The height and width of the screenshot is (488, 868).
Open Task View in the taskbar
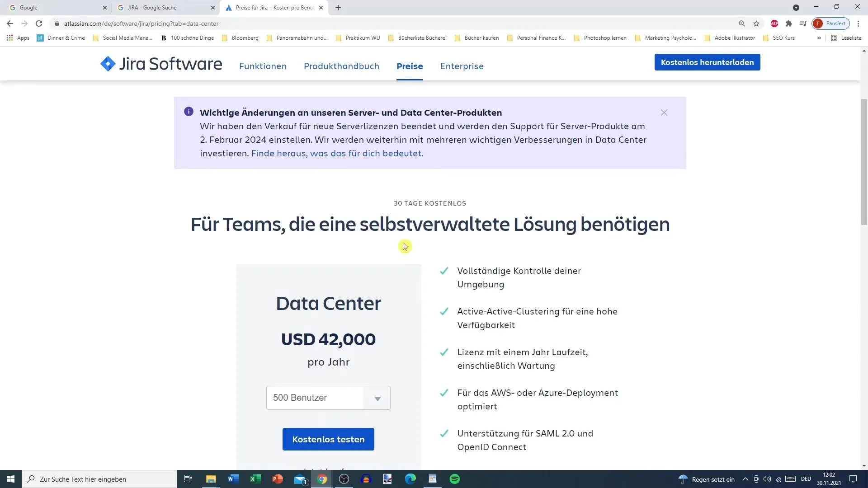click(x=188, y=479)
